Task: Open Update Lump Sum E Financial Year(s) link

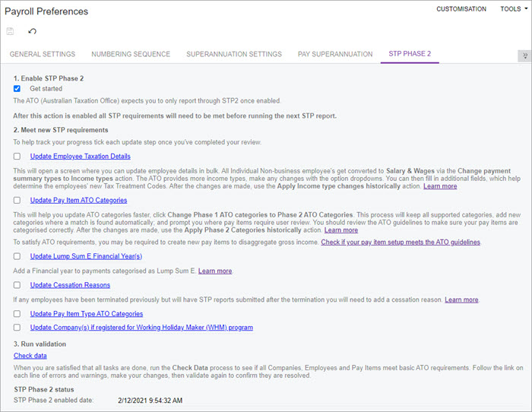Action: pyautogui.click(x=86, y=256)
